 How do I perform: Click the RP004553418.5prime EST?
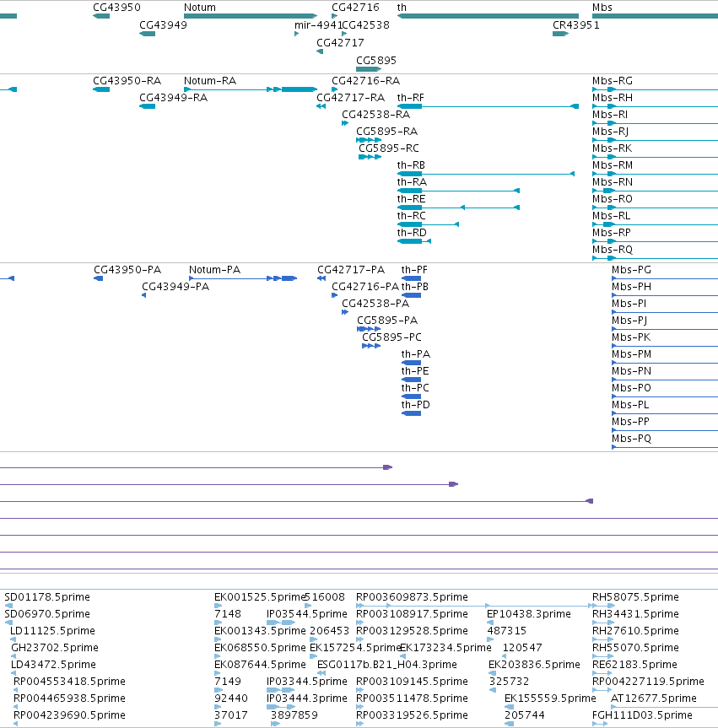tap(15, 690)
